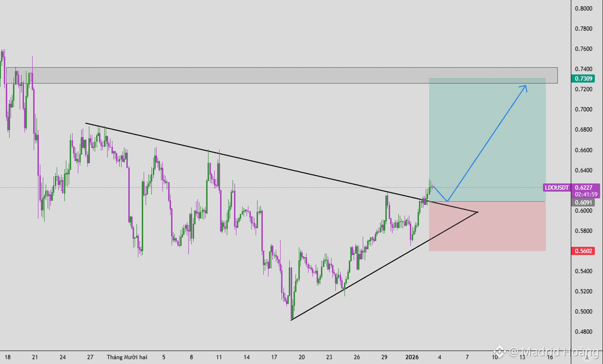Click the 14 date label on time axis
This screenshot has height=364, width=603.
point(246,357)
